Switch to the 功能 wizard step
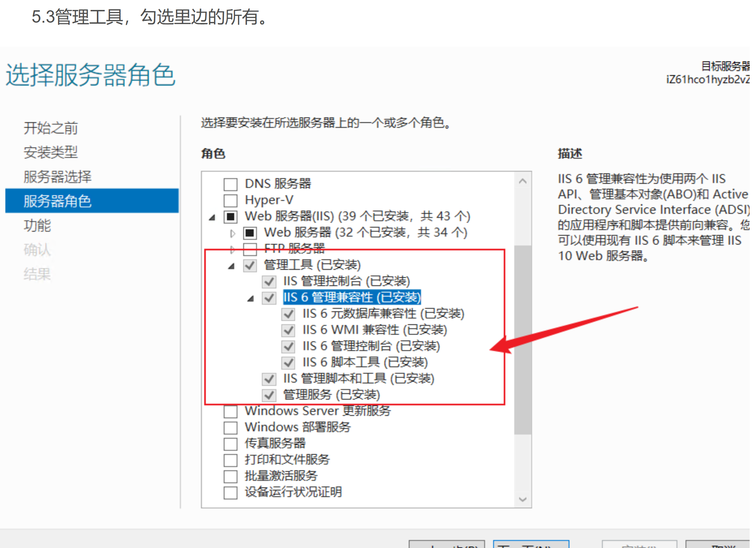 click(37, 225)
